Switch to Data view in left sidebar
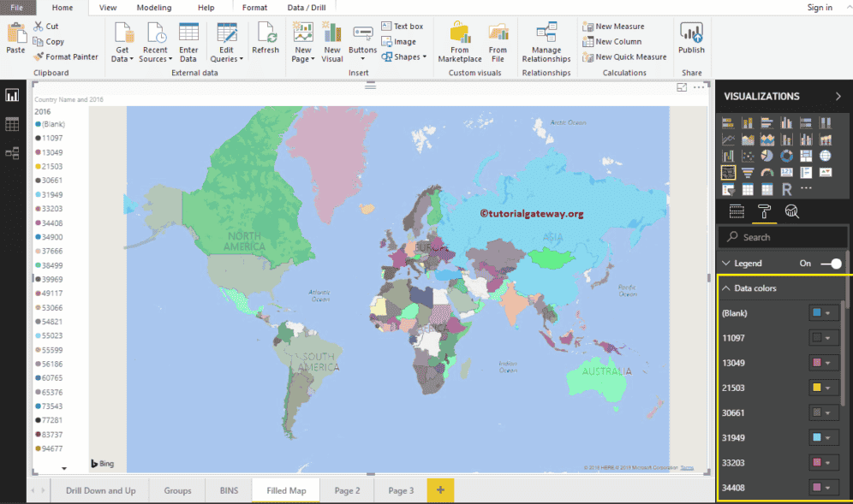The image size is (853, 504). pos(12,124)
